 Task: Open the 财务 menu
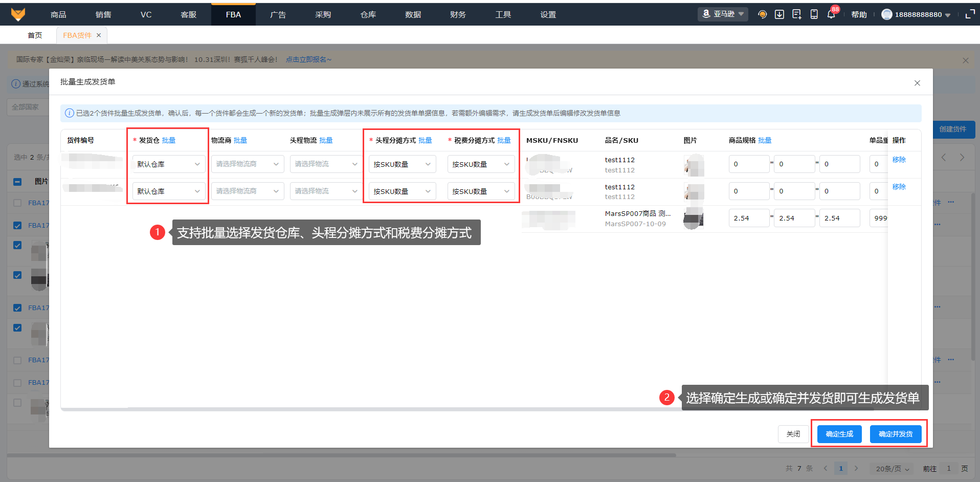[x=458, y=14]
